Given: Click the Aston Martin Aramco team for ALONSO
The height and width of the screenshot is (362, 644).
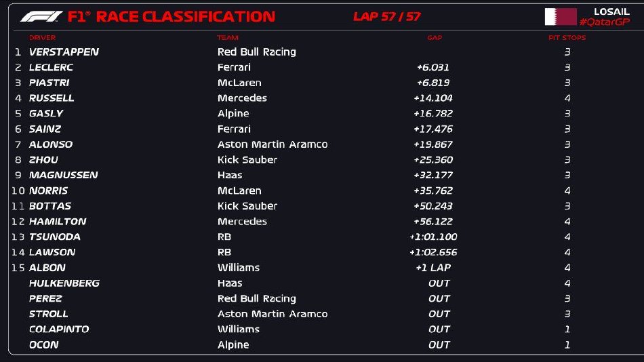Looking at the screenshot, I should point(273,144).
